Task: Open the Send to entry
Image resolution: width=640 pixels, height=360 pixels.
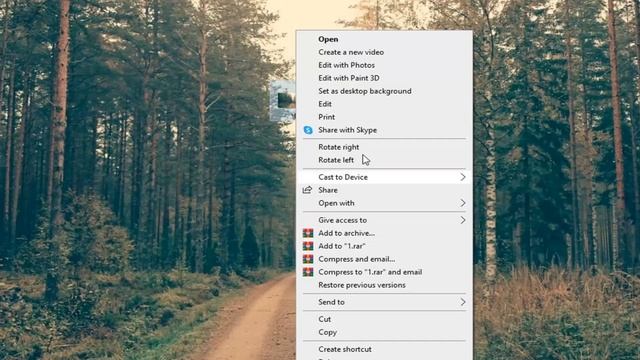Action: [384, 302]
